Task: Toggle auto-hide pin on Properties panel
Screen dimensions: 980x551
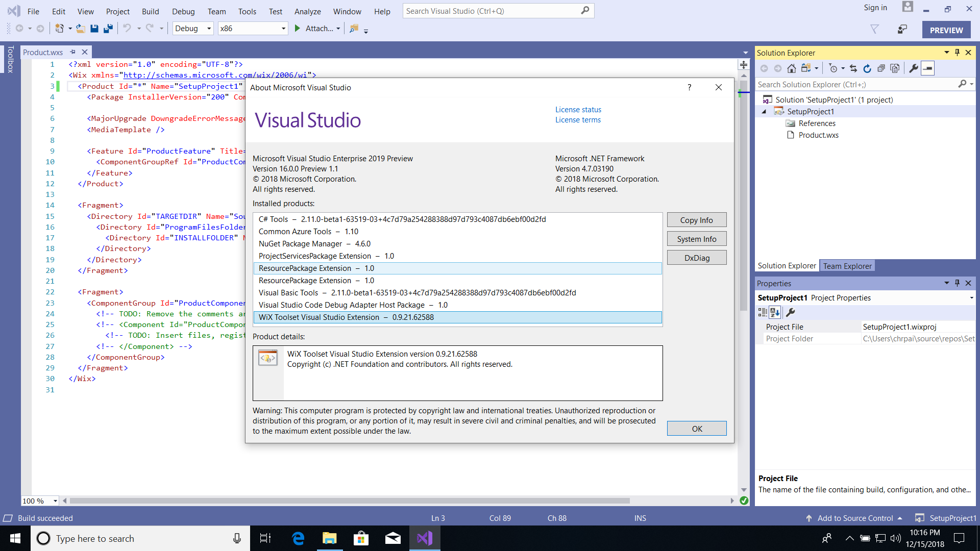Action: point(957,283)
